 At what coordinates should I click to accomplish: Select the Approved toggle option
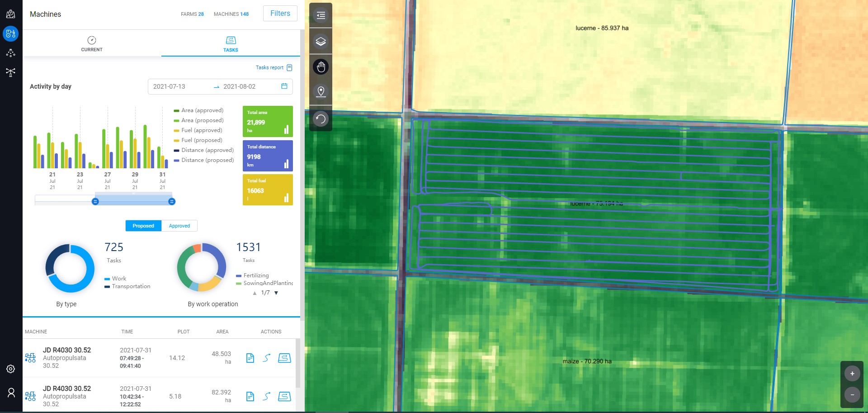tap(179, 226)
